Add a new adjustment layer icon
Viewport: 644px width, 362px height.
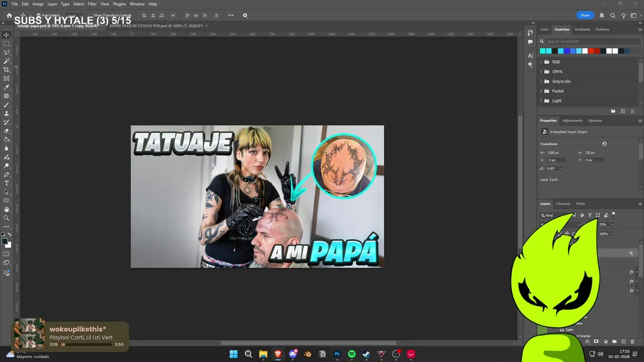pyautogui.click(x=605, y=341)
